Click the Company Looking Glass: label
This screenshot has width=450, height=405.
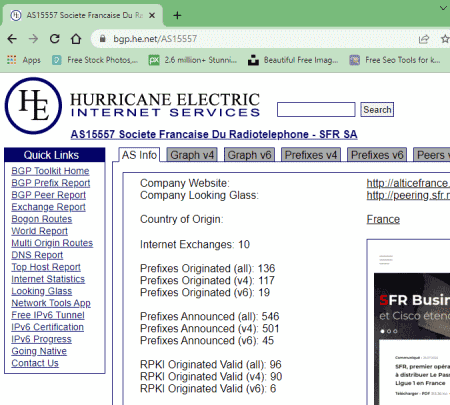tap(199, 195)
